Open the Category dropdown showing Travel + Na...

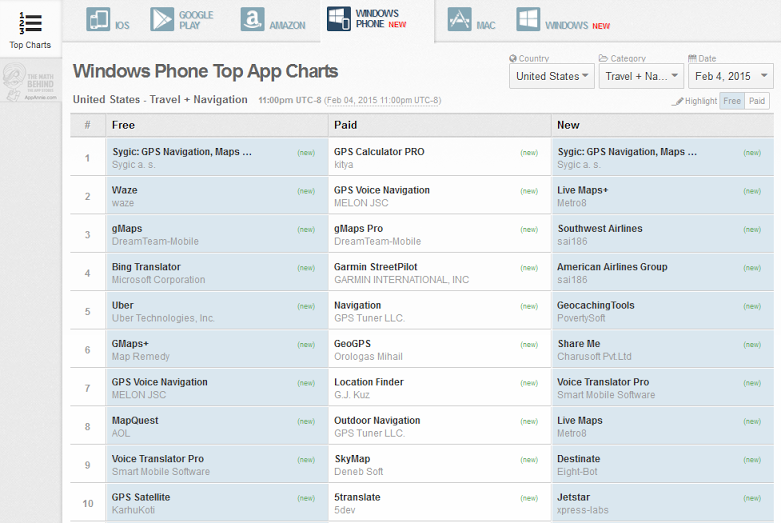click(x=641, y=76)
